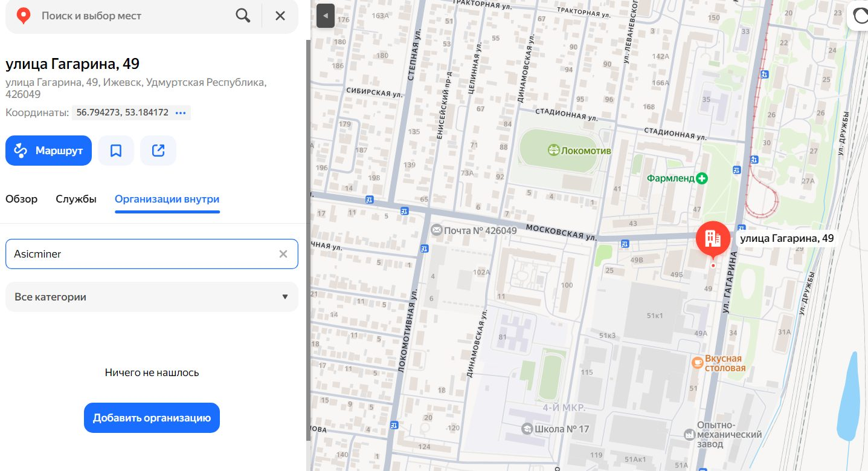Screen dimensions: 868x471
Task: Switch to the Службы tab
Action: click(x=76, y=199)
